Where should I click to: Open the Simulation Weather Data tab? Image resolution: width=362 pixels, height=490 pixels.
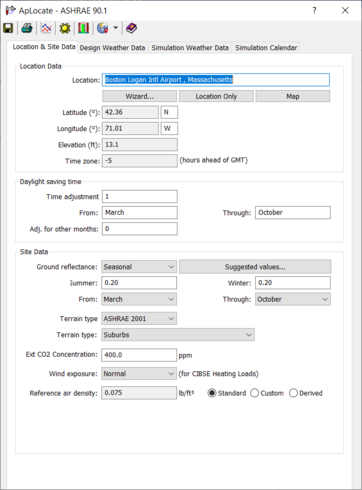pos(190,48)
